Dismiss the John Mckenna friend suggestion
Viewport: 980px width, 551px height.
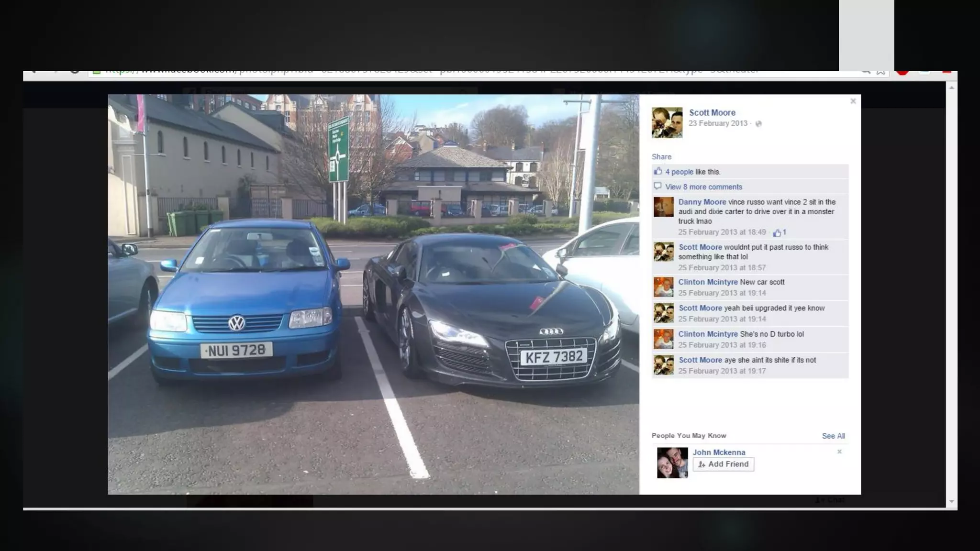(839, 452)
